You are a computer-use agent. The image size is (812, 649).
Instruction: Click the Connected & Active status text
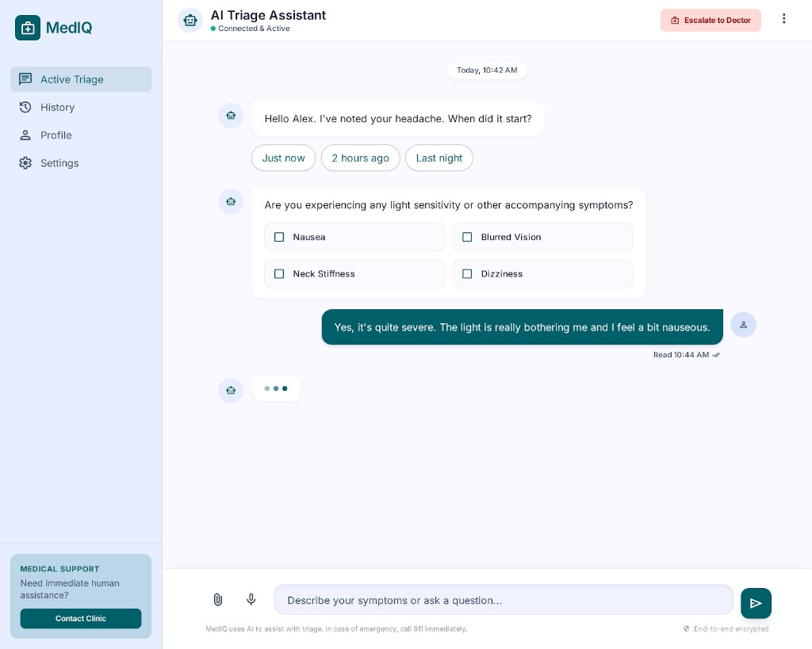pos(254,29)
